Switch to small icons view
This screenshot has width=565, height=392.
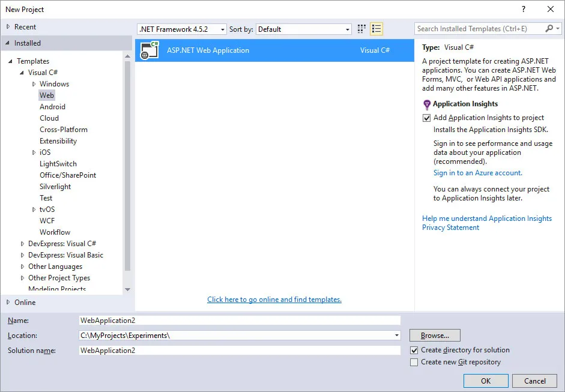[x=361, y=29]
